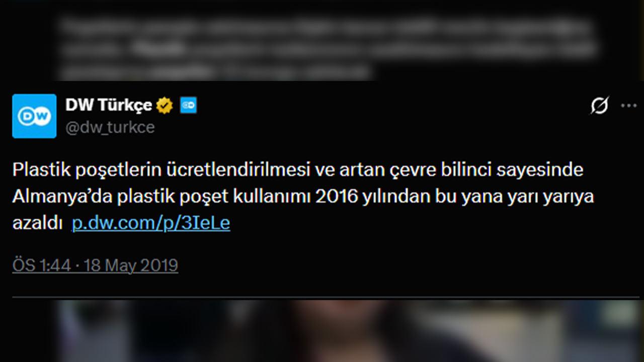Click the tweet line starting with Plastik poşetlerin
Screen dimensions: 644x362
[x=298, y=170]
